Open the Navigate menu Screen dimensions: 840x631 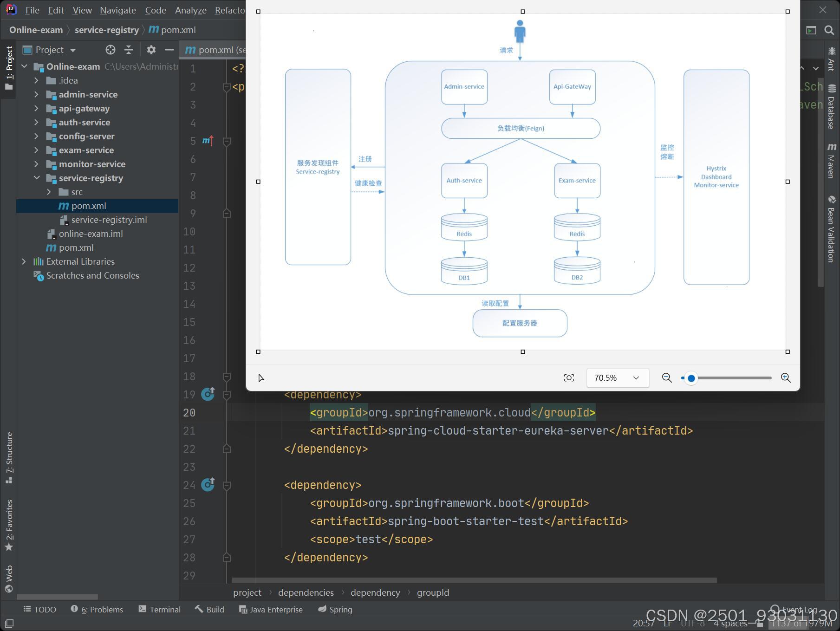pyautogui.click(x=118, y=10)
